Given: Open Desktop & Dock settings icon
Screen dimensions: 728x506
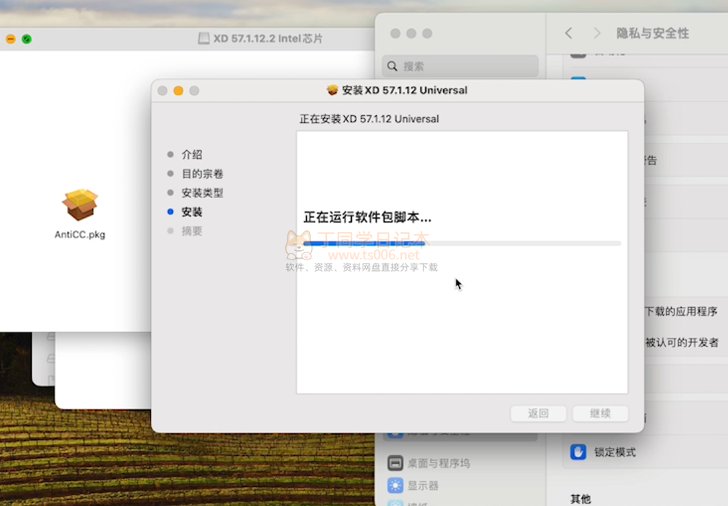Looking at the screenshot, I should coord(395,464).
